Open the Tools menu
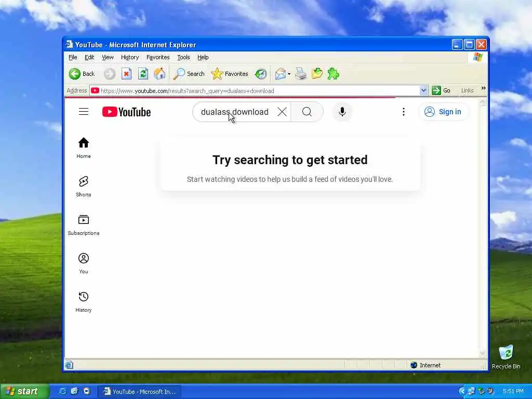 click(183, 57)
